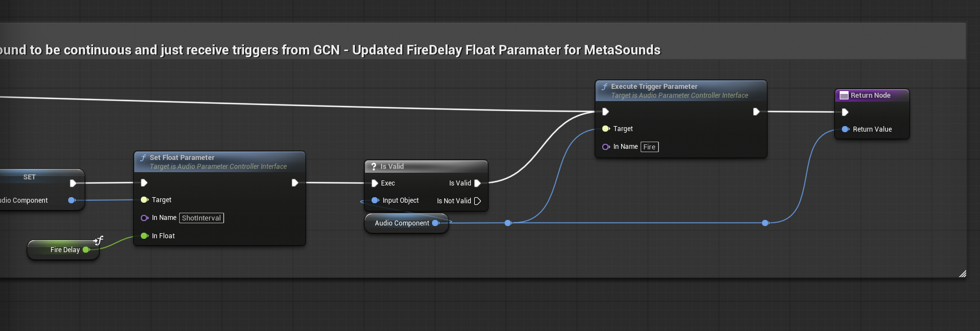Click the Return Node exec input pin
The width and height of the screenshot is (980, 331).
tap(845, 112)
